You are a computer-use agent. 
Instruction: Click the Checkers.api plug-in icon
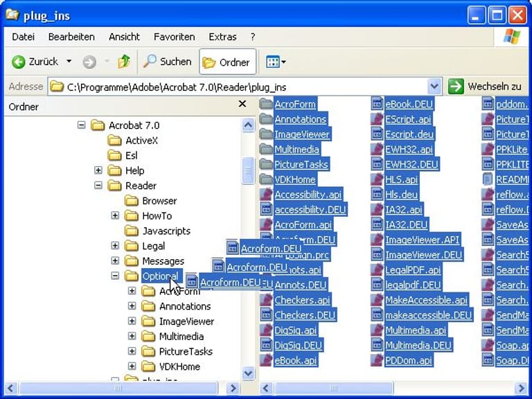(x=266, y=299)
